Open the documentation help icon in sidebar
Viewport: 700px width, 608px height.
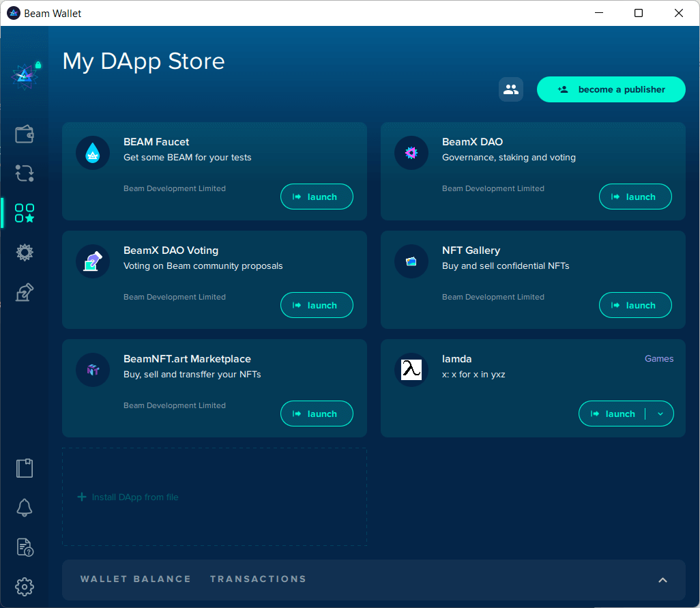25,547
